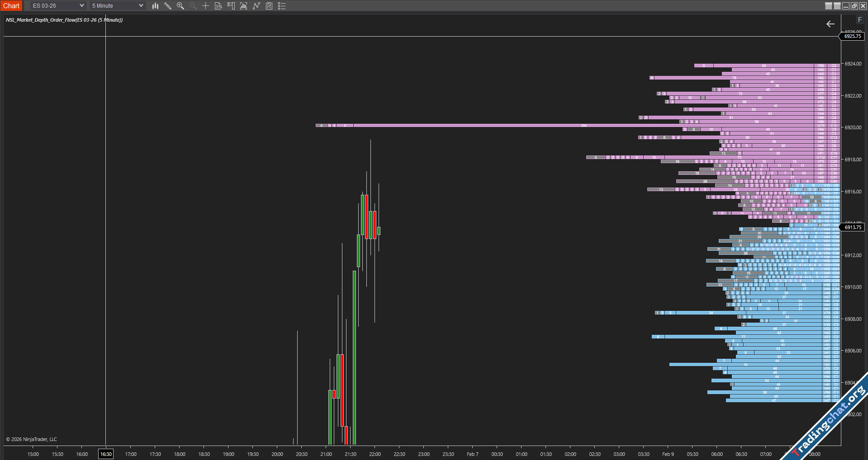The width and height of the screenshot is (868, 460).
Task: Click the left arrow on chart
Action: click(830, 24)
